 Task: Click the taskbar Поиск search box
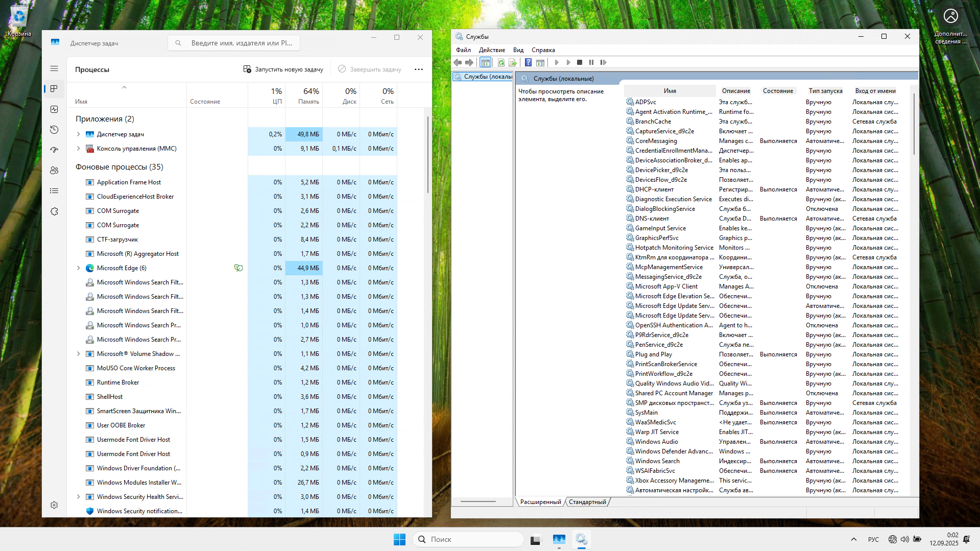468,539
